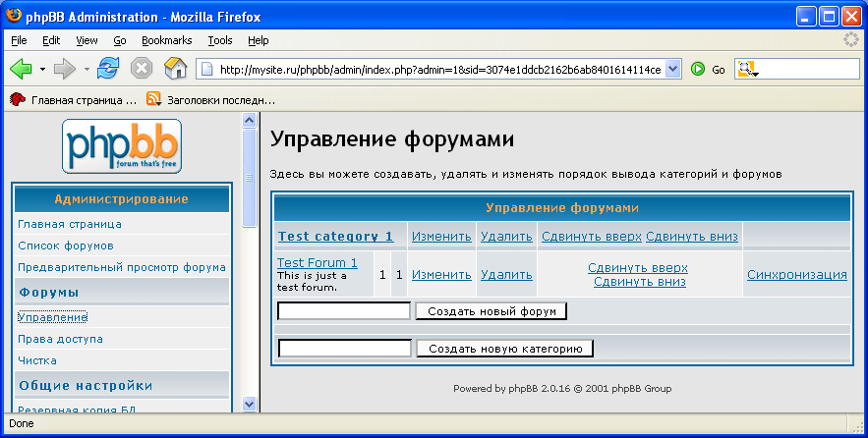The height and width of the screenshot is (438, 868).
Task: Click Удалить for Test category 1
Action: click(x=506, y=237)
